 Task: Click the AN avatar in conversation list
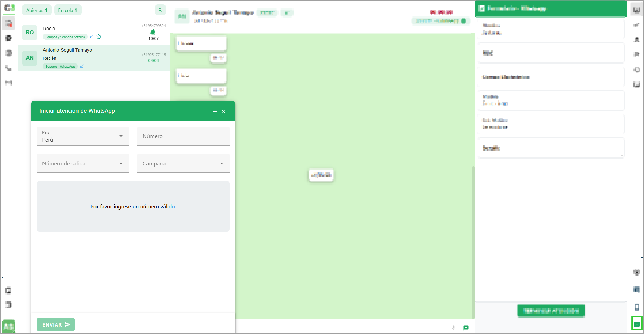click(30, 58)
